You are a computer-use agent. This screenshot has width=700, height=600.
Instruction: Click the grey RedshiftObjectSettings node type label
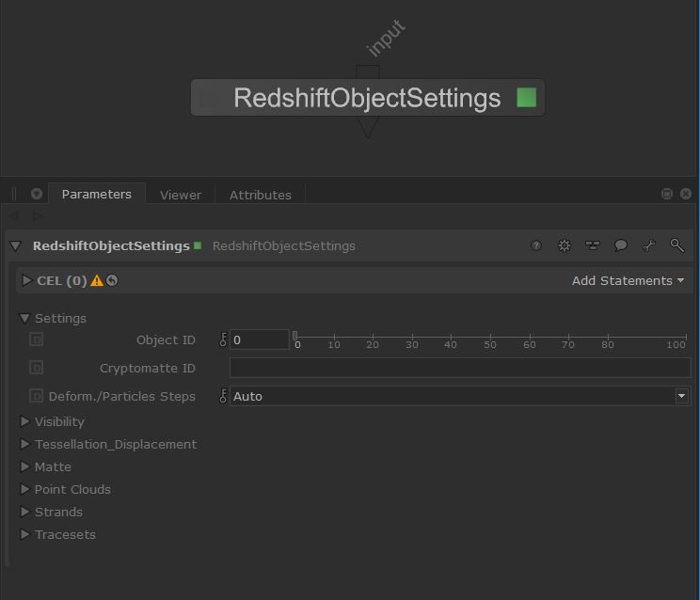(x=284, y=245)
